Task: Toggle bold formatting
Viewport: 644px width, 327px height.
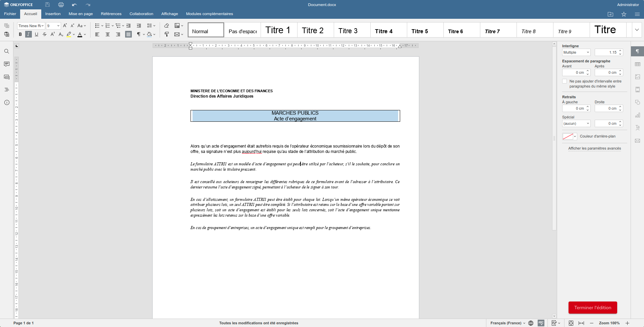Action: click(x=20, y=34)
